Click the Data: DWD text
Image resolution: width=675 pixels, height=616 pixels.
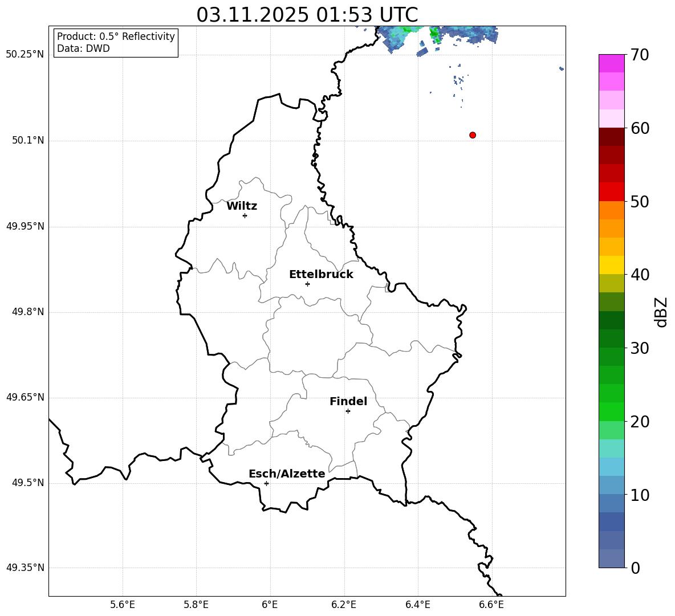pos(83,48)
